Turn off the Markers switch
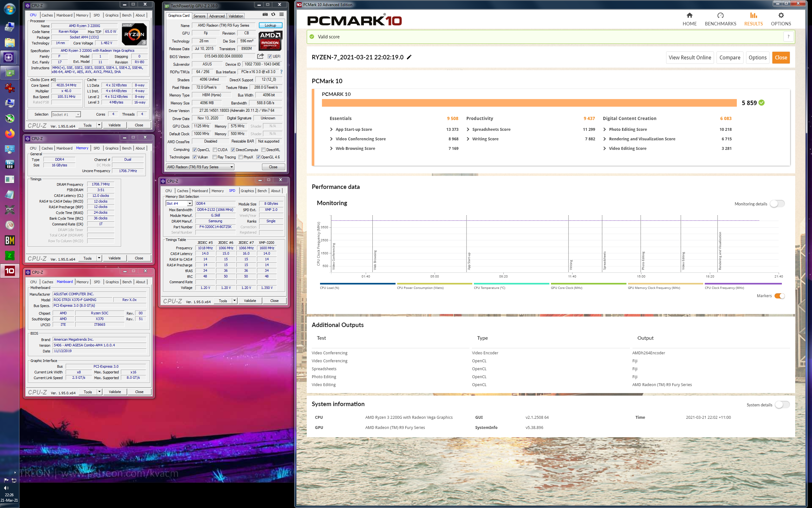 point(779,296)
